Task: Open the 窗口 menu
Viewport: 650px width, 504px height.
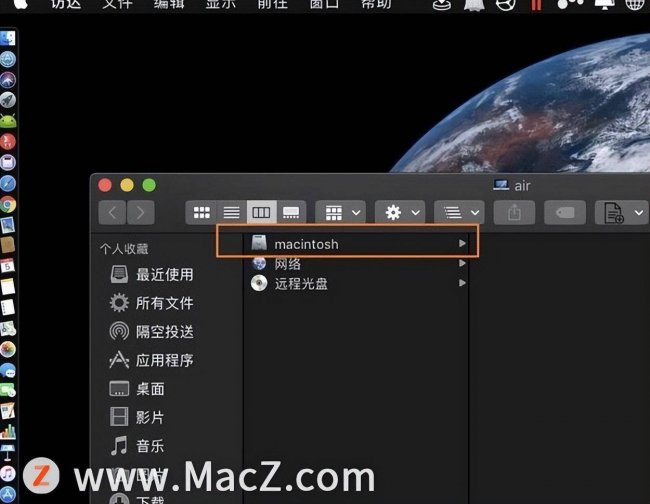Action: click(x=324, y=4)
